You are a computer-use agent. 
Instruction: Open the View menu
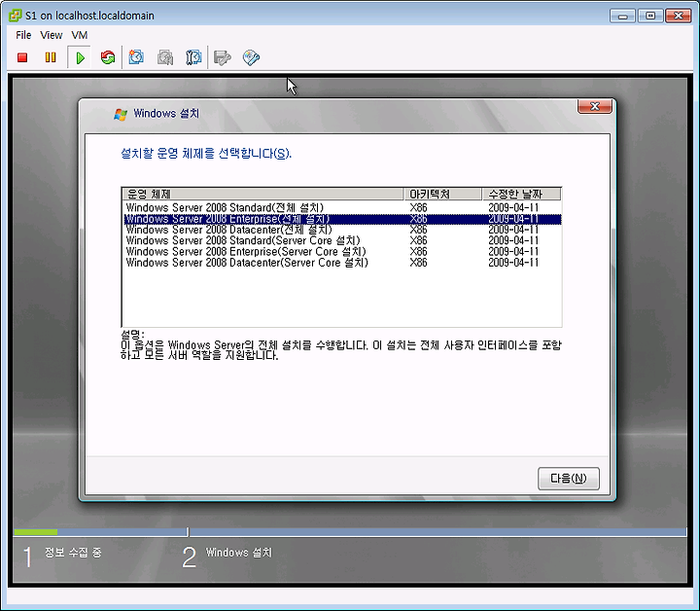[x=51, y=35]
